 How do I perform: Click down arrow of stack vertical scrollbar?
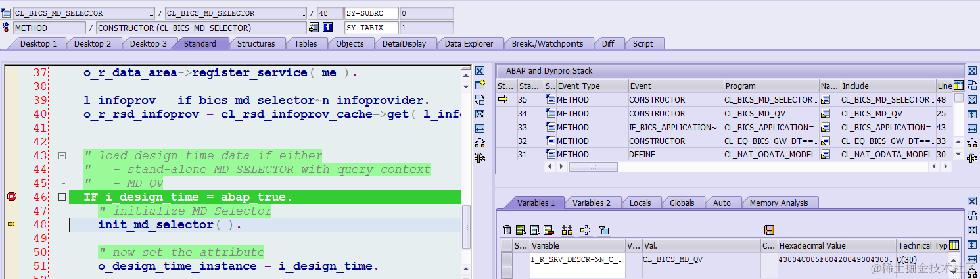click(x=959, y=154)
